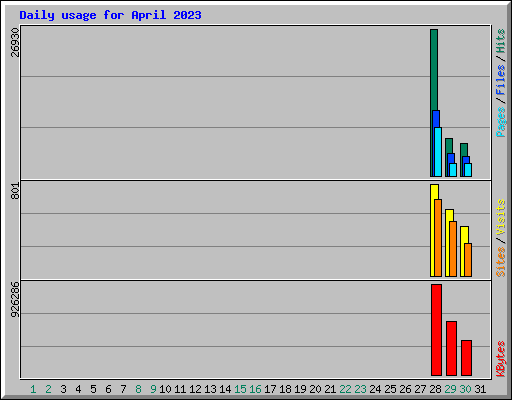
Task: Click the KBytes legend label
Action: tap(500, 359)
